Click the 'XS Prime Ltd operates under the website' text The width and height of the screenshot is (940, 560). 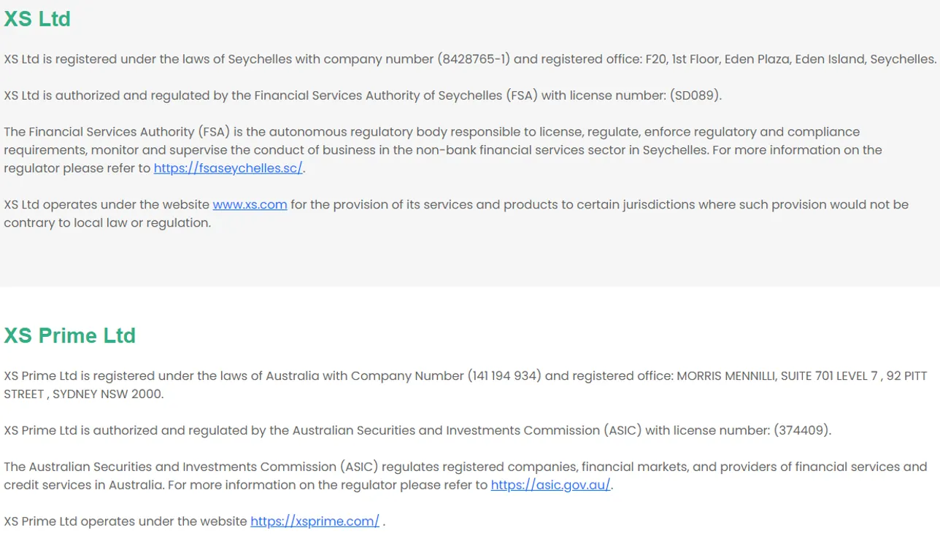click(x=126, y=521)
